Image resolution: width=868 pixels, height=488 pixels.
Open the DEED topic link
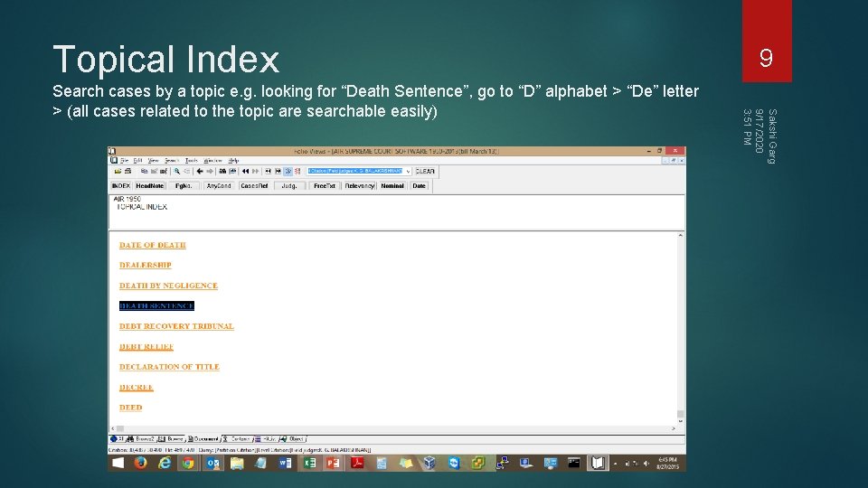coord(130,408)
